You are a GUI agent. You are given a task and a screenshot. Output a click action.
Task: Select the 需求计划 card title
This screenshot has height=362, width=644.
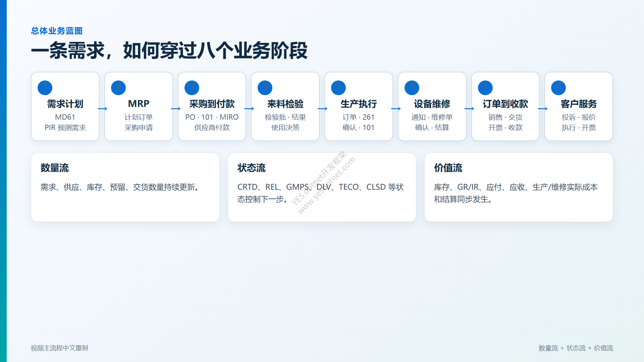(x=65, y=104)
